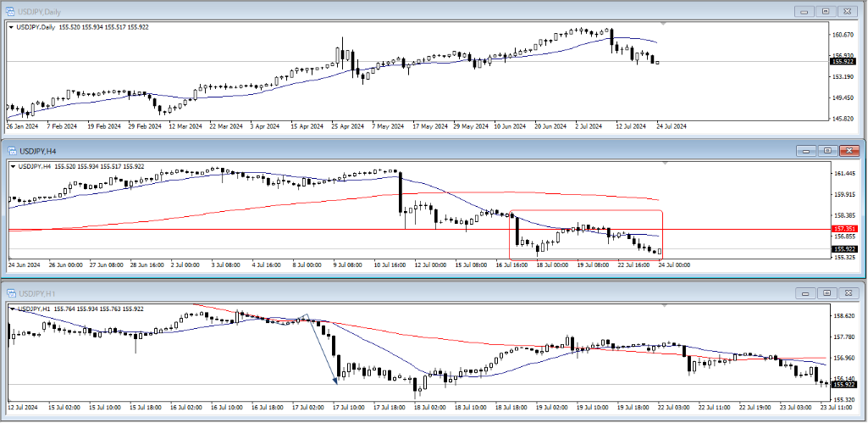Maximize the USDJPY,H1 chart window
Screen dimensions: 868x423
(x=826, y=293)
